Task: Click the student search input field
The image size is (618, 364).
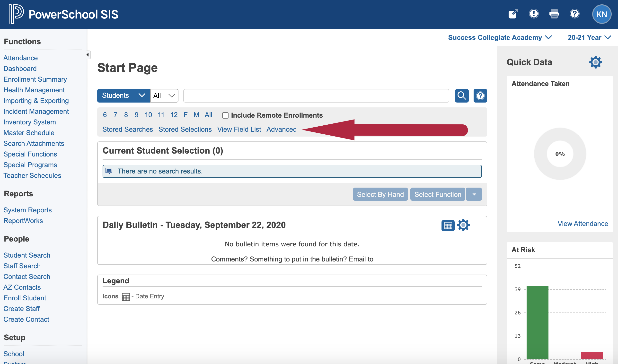Action: point(316,96)
